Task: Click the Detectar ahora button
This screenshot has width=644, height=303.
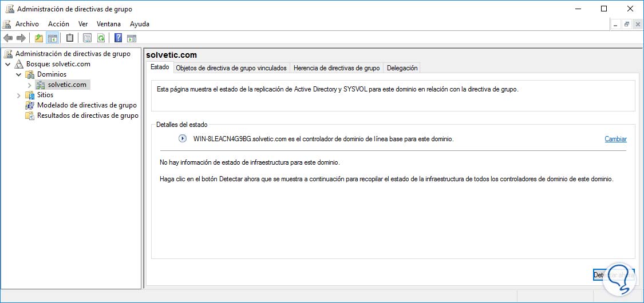Action: coord(614,274)
